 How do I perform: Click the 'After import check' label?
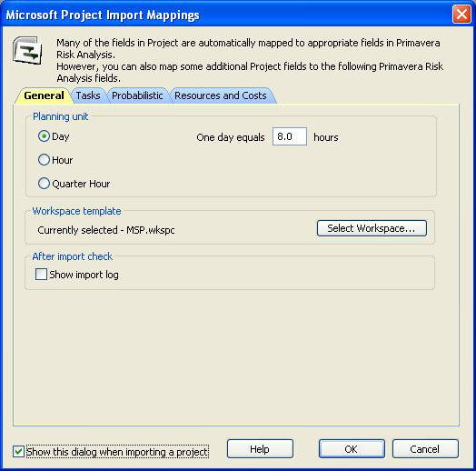click(x=73, y=256)
